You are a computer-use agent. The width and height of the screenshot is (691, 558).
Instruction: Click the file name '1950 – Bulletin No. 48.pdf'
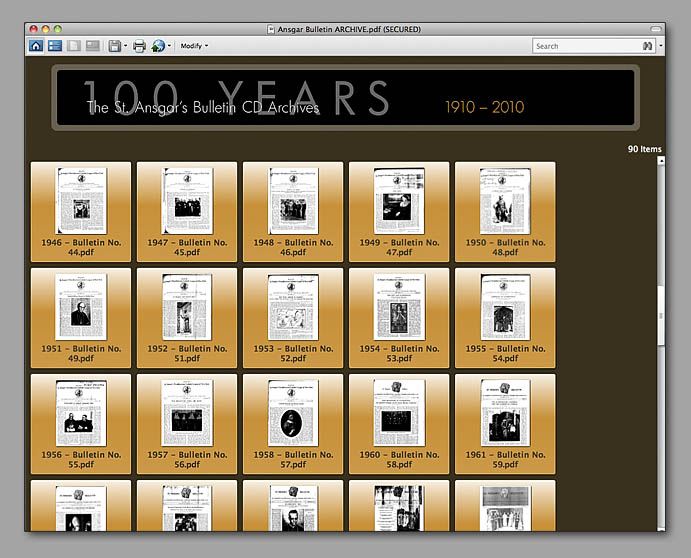pyautogui.click(x=505, y=247)
